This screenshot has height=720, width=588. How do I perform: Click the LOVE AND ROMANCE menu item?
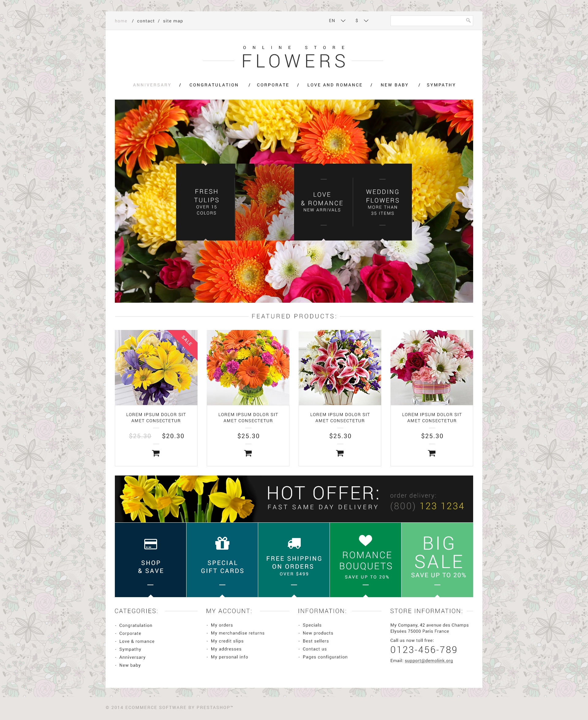pyautogui.click(x=333, y=84)
